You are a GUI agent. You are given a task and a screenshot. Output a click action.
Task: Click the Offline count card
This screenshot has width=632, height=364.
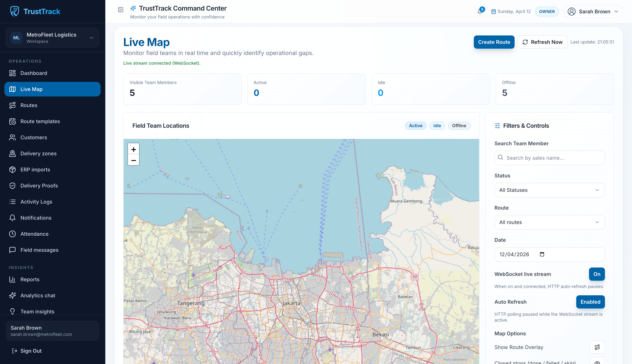click(555, 89)
